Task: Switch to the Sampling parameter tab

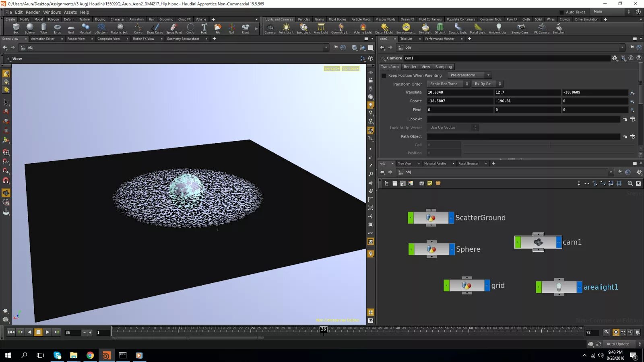Action: tap(443, 67)
